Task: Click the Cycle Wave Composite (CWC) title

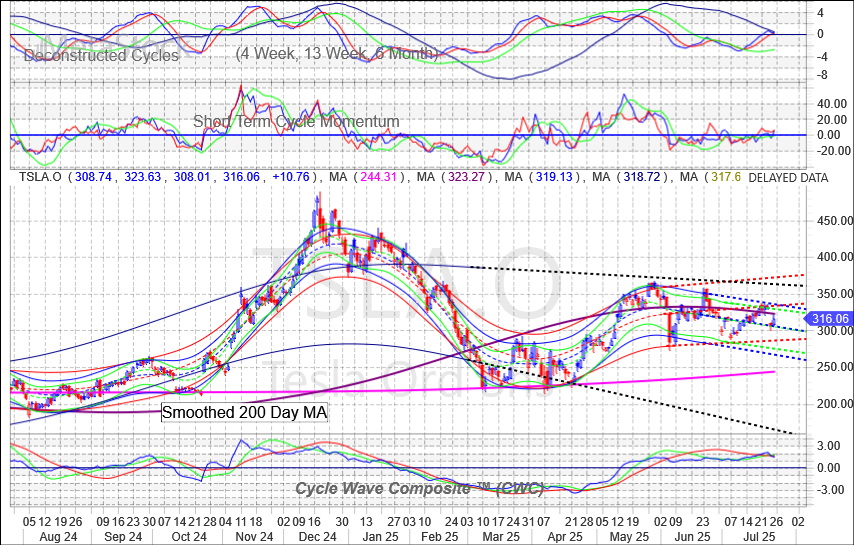Action: 419,488
